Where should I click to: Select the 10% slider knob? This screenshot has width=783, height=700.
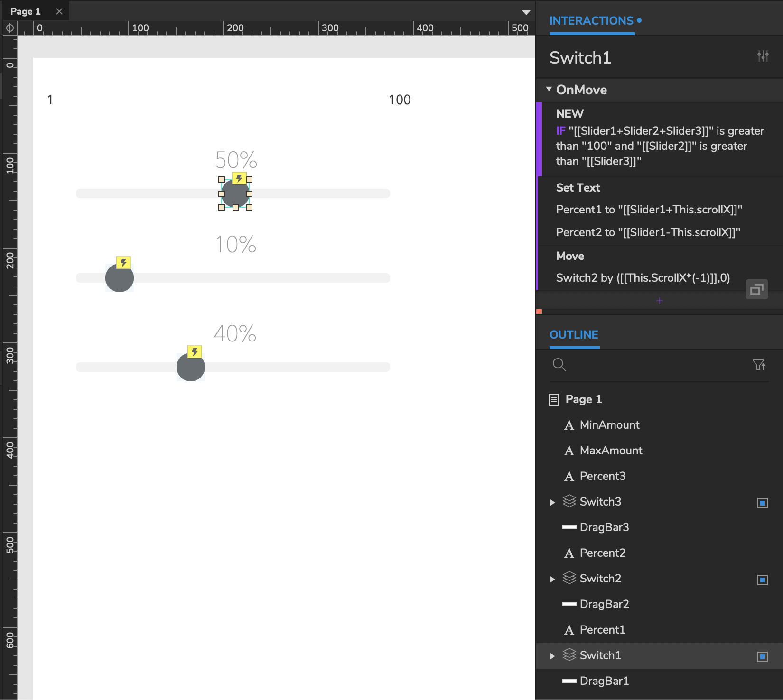[x=119, y=279]
